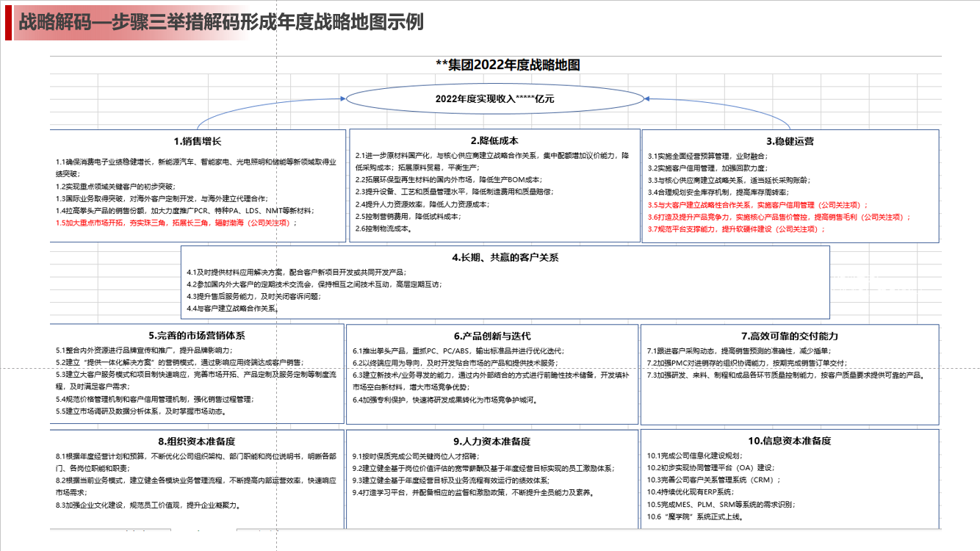Select the line starting "7.3加强研发、来料"

coord(785,375)
